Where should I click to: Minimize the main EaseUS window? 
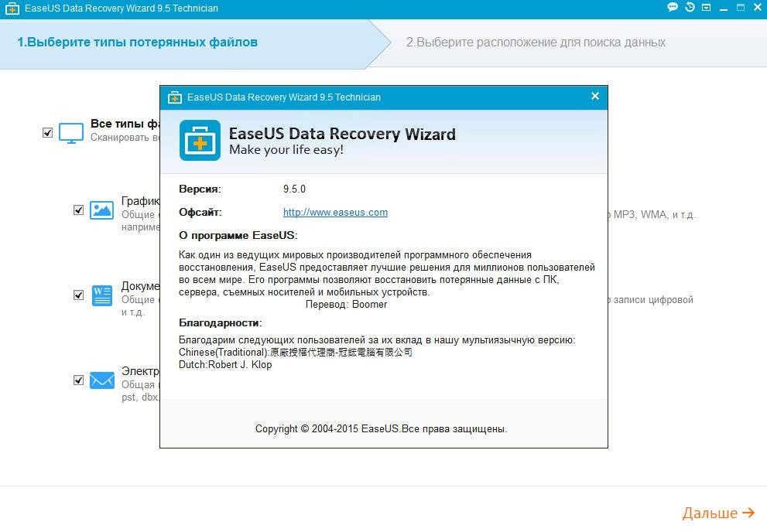[x=724, y=9]
